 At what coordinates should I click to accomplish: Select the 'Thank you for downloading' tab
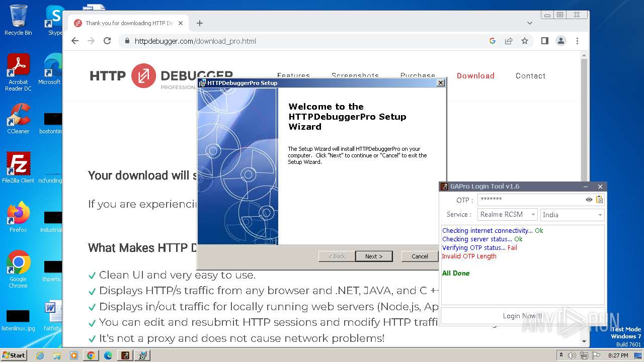click(x=128, y=23)
